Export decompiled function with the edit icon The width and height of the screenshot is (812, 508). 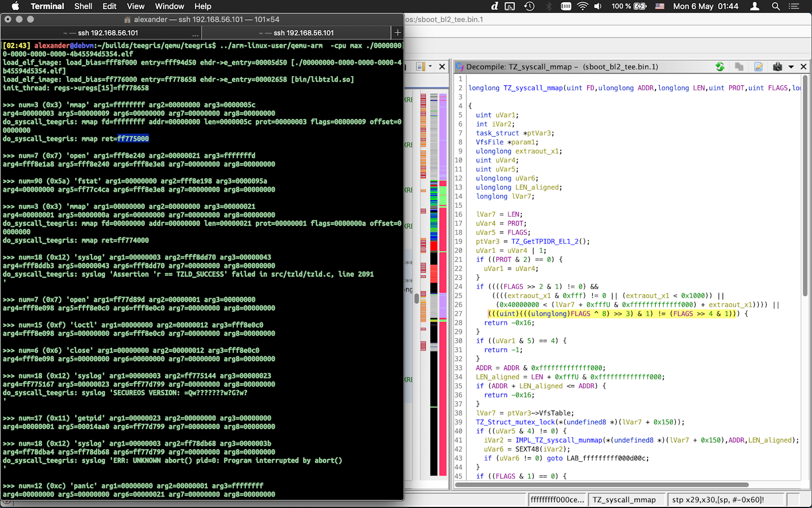click(x=758, y=67)
